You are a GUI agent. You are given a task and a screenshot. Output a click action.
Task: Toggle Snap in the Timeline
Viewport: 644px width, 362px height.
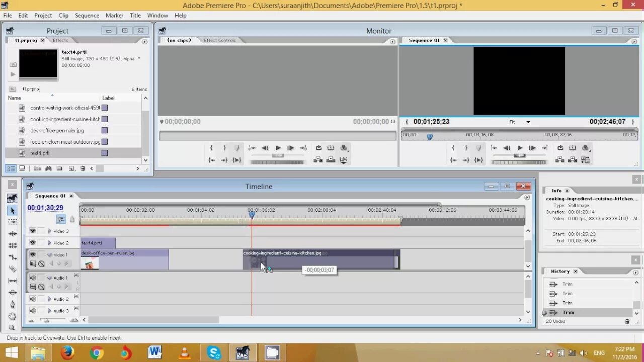pos(60,219)
